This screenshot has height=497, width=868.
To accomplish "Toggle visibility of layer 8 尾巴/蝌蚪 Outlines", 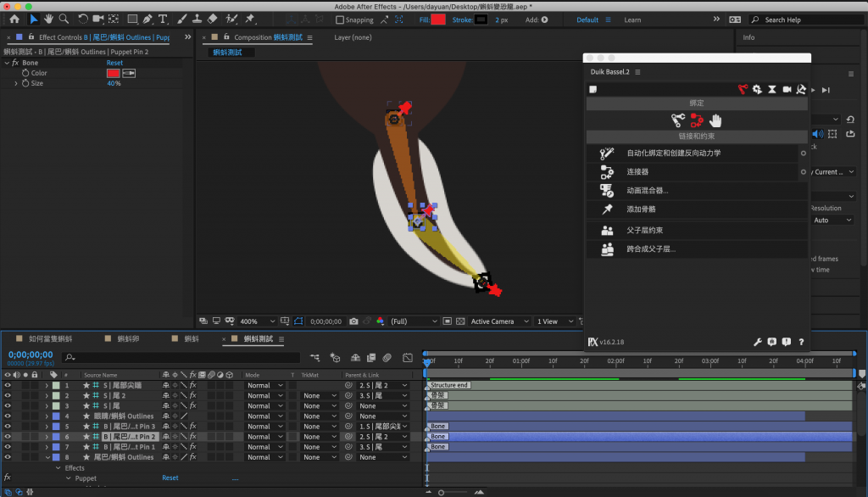I will [8, 457].
